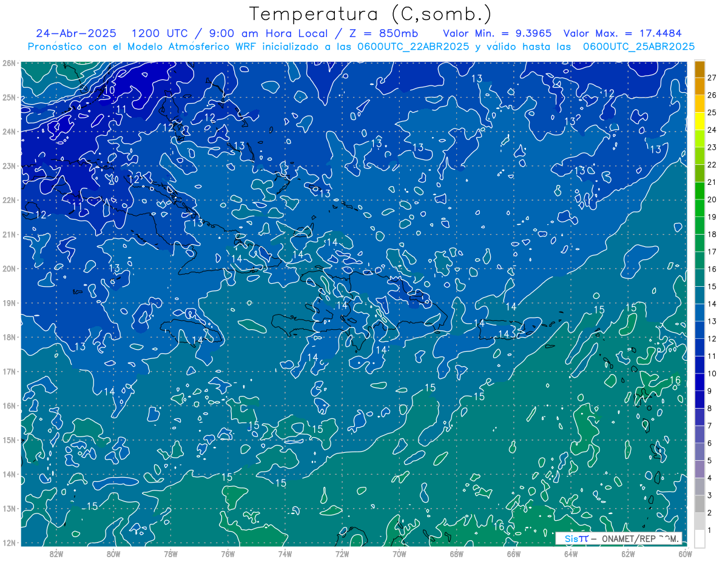Screen dimensions: 728x562
Task: Click the '60W' longitude axis label
Action: click(x=685, y=554)
